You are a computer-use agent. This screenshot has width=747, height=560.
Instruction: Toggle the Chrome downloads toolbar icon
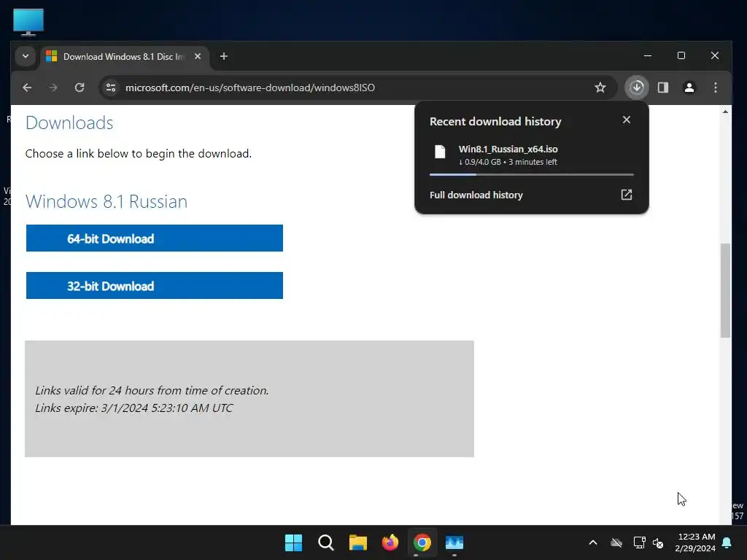click(x=637, y=87)
